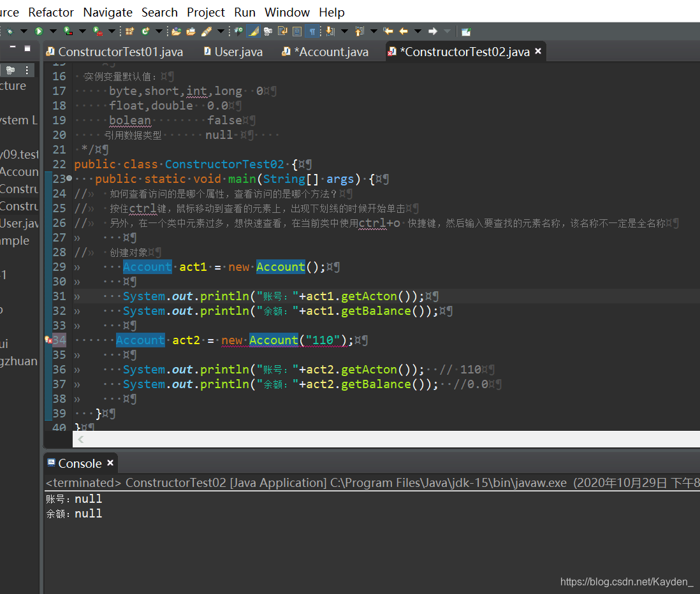This screenshot has height=594, width=700.
Task: Click the Next Annotation down-arrow icon
Action: click(x=330, y=31)
